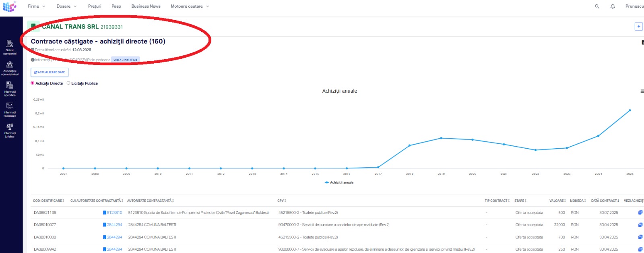644x253 pixels.
Task: Open the chart hamburger menu
Action: (642, 91)
